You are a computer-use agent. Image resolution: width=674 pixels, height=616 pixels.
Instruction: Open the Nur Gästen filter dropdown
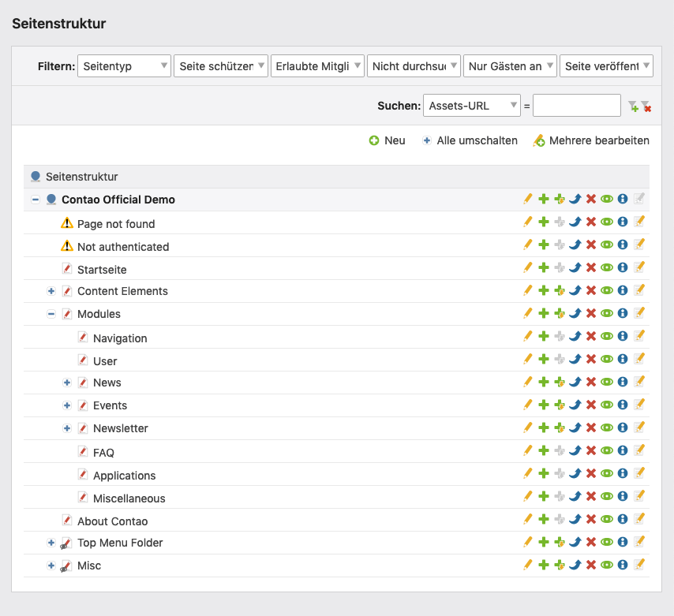pyautogui.click(x=510, y=66)
